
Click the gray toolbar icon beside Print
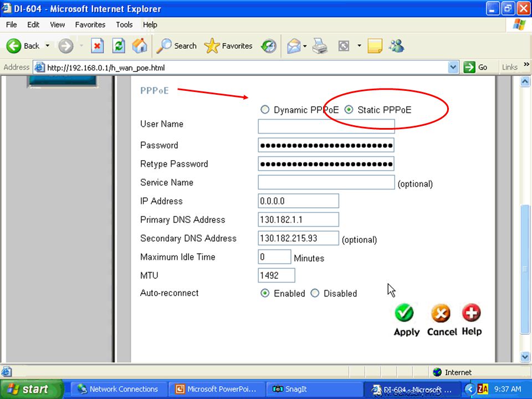tap(344, 46)
